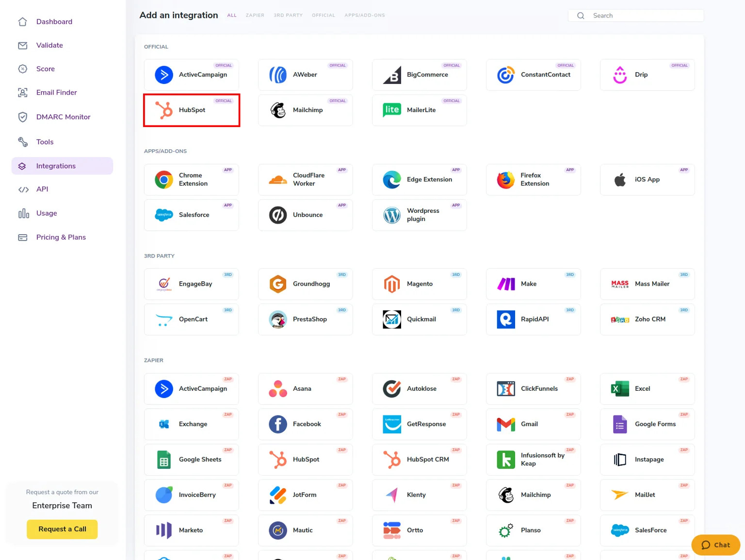The height and width of the screenshot is (560, 745).
Task: Click the Search input field
Action: pos(635,15)
